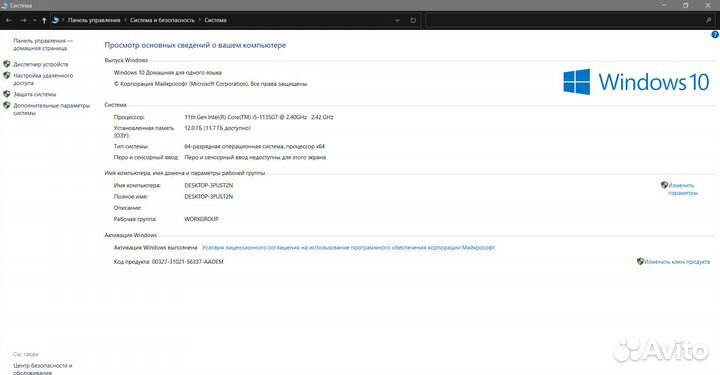Click the Windows 10 logo

636,82
